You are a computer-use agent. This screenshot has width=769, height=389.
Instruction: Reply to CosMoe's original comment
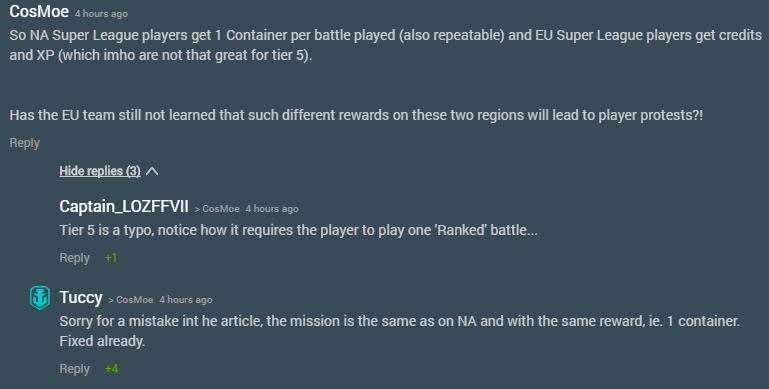(25, 143)
